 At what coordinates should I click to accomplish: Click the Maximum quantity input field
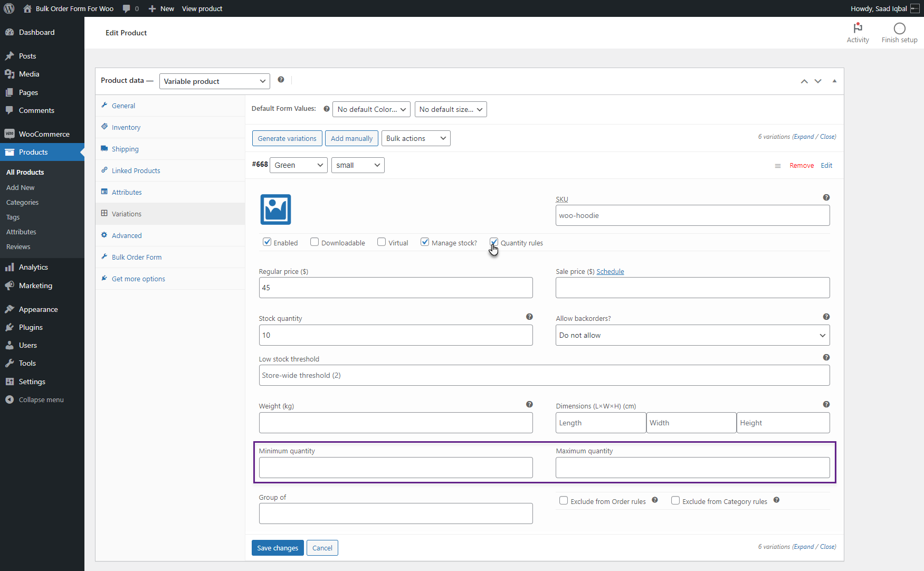[692, 468]
